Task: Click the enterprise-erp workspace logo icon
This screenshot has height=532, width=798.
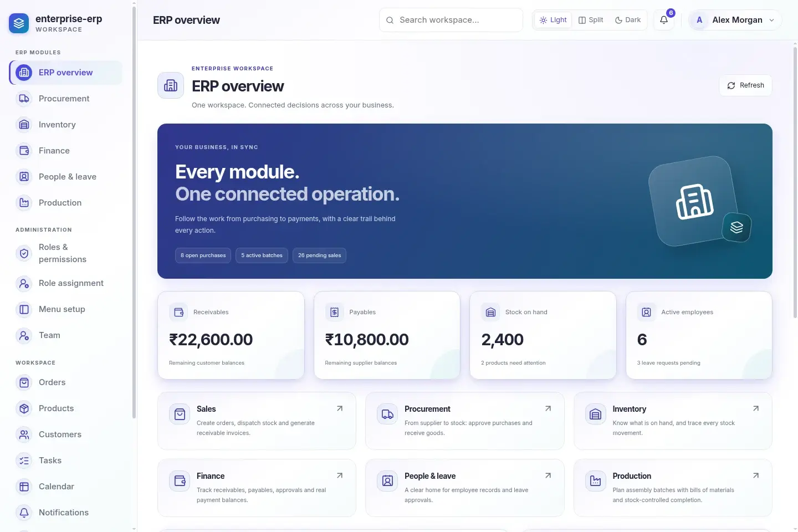Action: [x=19, y=23]
